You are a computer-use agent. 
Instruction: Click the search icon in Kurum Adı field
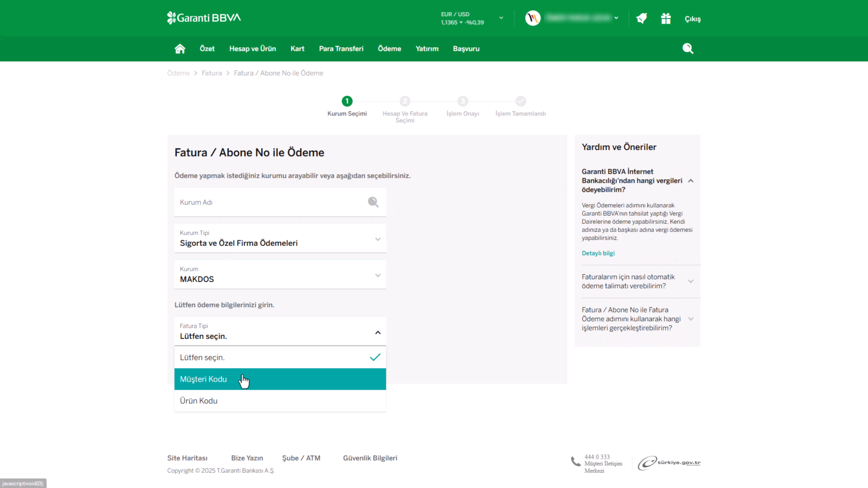click(373, 202)
